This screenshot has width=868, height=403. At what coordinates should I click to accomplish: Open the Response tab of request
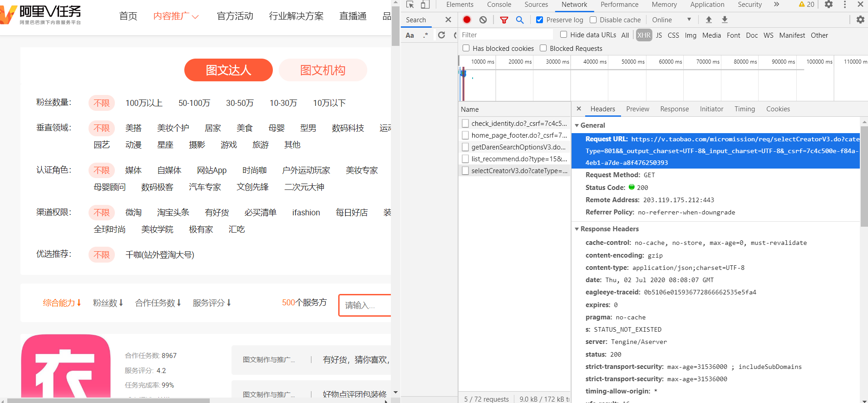tap(674, 109)
